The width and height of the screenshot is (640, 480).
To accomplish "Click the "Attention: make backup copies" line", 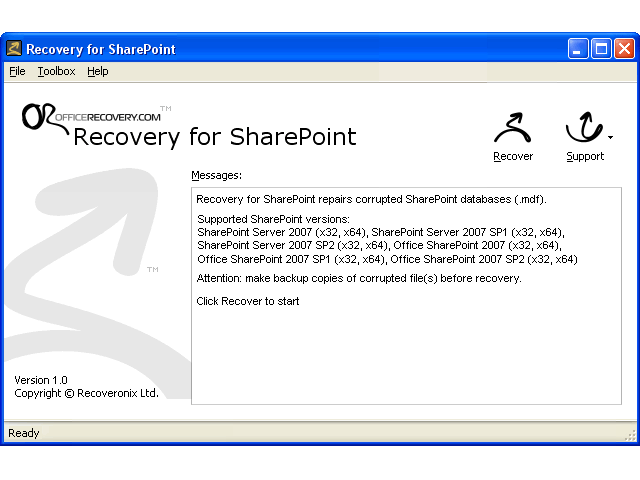I will pyautogui.click(x=359, y=278).
